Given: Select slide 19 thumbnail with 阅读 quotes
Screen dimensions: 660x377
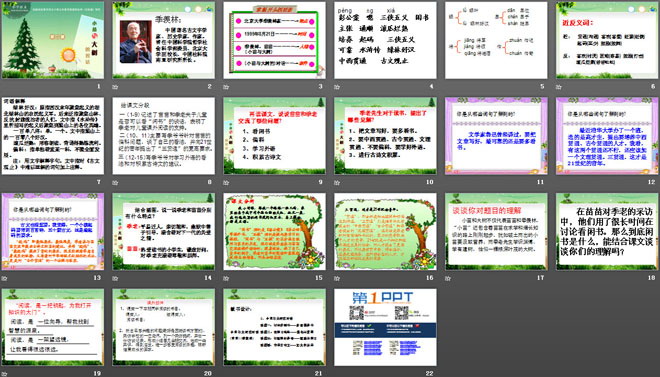Looking at the screenshot, I should pyautogui.click(x=53, y=327).
